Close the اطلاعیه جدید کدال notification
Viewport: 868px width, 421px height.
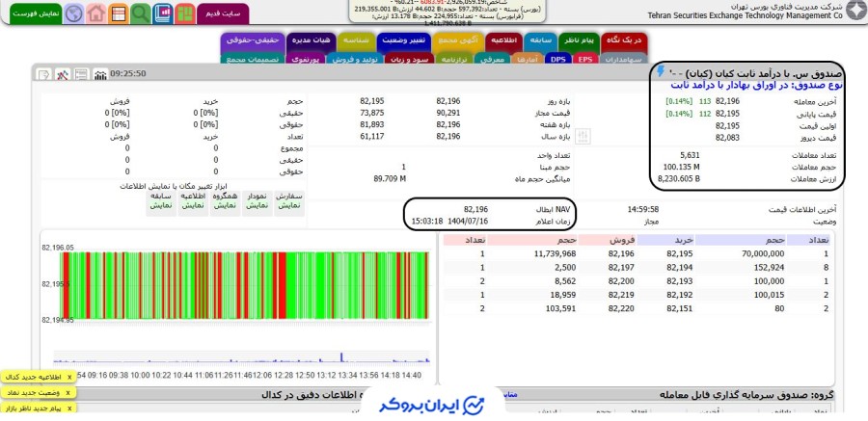click(x=69, y=378)
